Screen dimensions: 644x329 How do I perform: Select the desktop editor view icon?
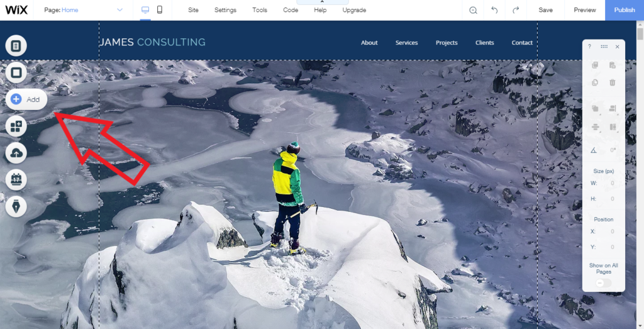(x=145, y=10)
